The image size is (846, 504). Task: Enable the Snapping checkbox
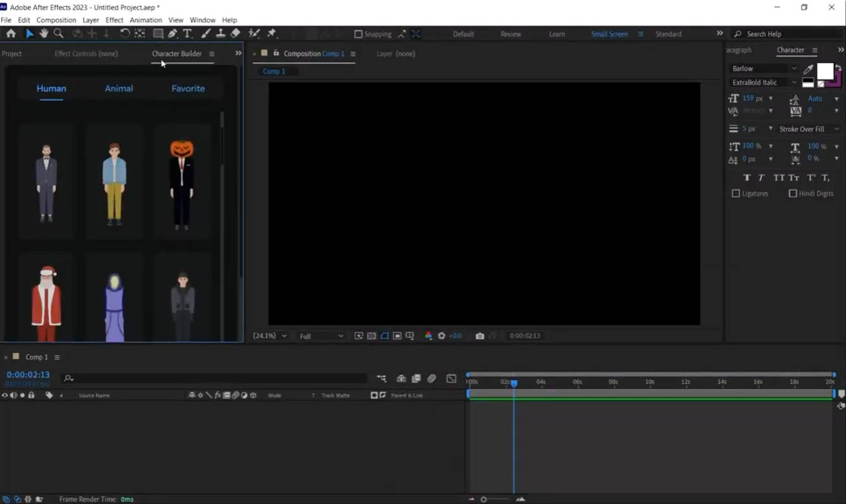tap(358, 34)
